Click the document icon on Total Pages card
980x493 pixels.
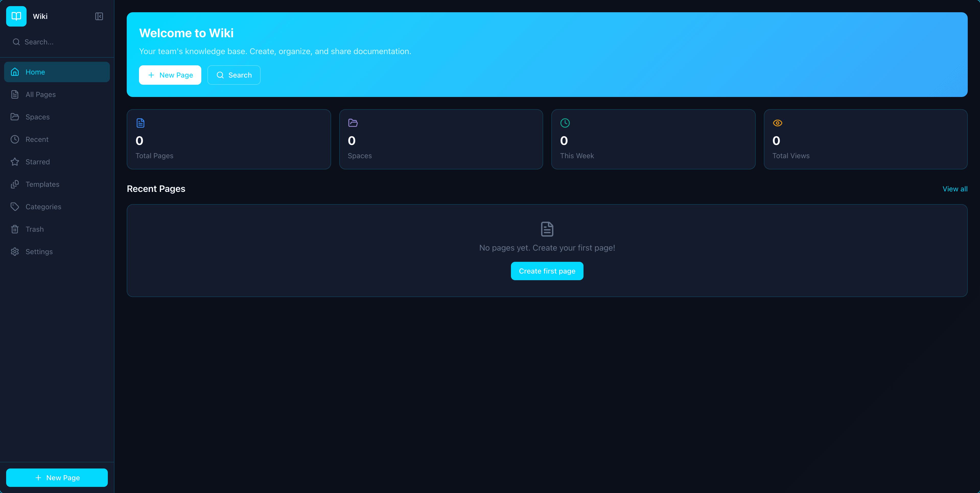point(140,122)
